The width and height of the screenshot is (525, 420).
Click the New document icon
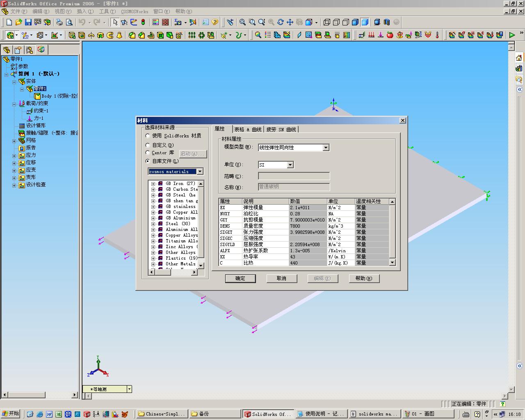point(9,22)
